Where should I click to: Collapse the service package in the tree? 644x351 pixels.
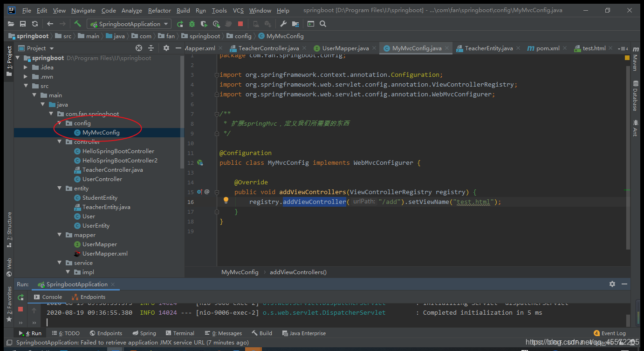click(60, 263)
